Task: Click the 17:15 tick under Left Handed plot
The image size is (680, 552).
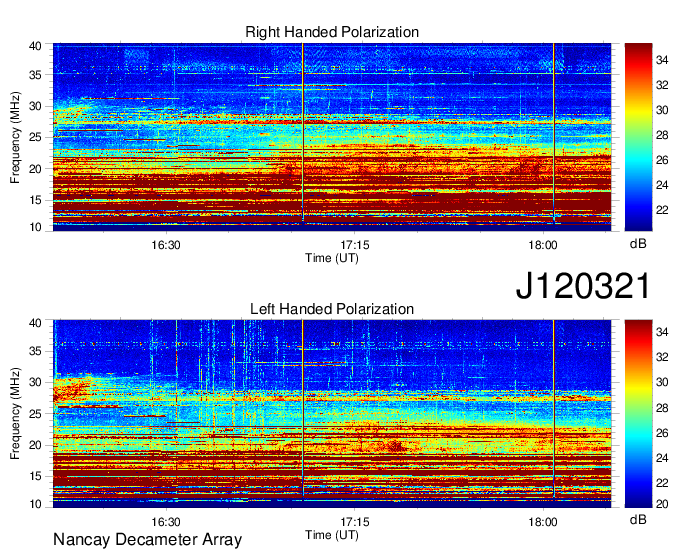Action: tap(355, 522)
